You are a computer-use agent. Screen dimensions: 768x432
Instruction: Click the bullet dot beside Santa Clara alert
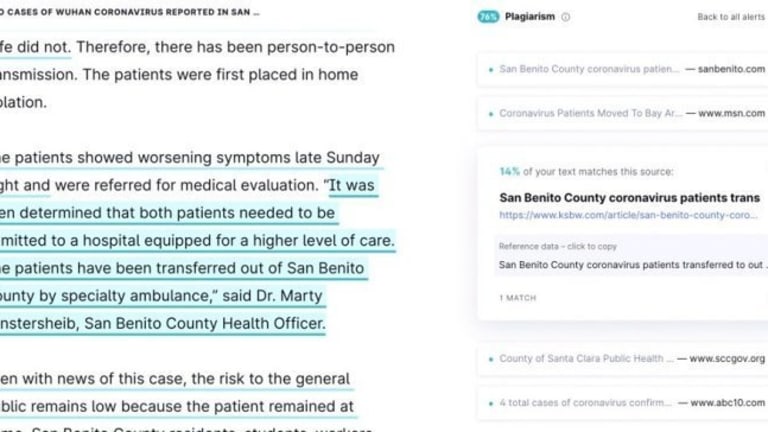click(491, 360)
